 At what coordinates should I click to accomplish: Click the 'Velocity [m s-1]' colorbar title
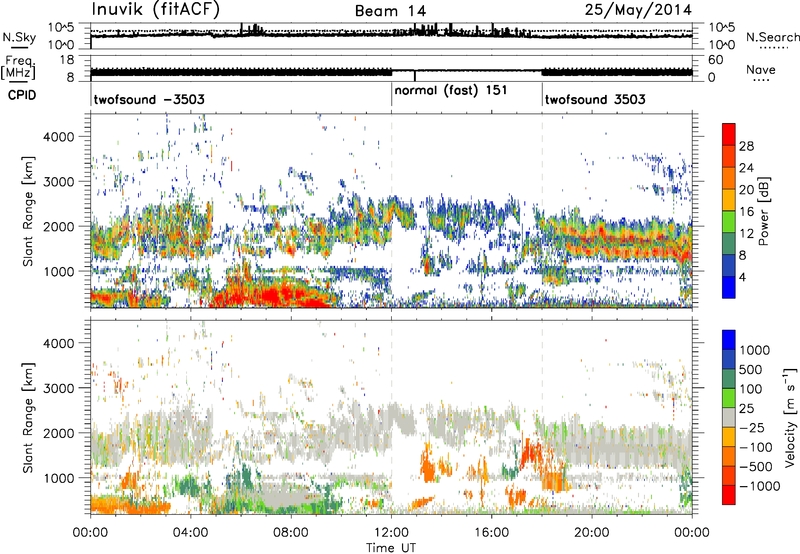coord(791,417)
